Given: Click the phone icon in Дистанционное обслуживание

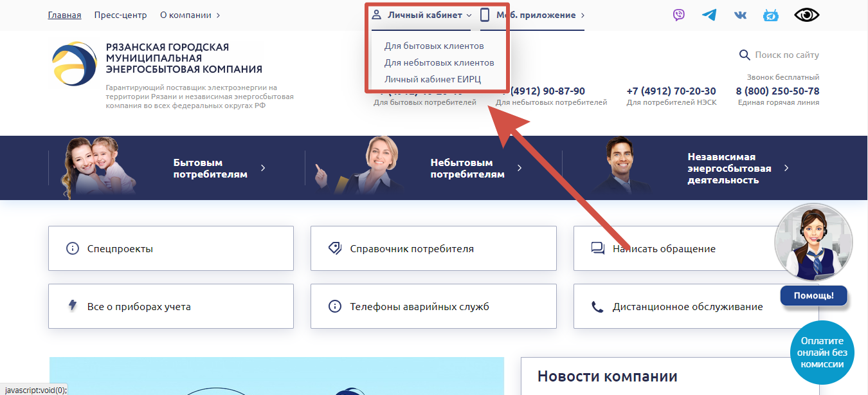Looking at the screenshot, I should [597, 306].
